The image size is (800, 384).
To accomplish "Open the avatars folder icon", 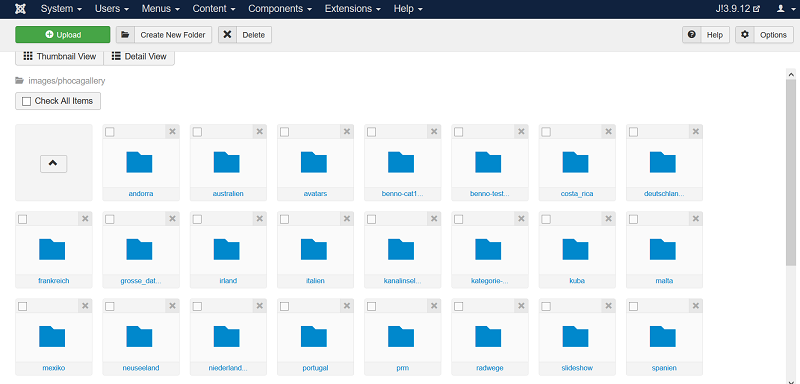I will pos(314,162).
